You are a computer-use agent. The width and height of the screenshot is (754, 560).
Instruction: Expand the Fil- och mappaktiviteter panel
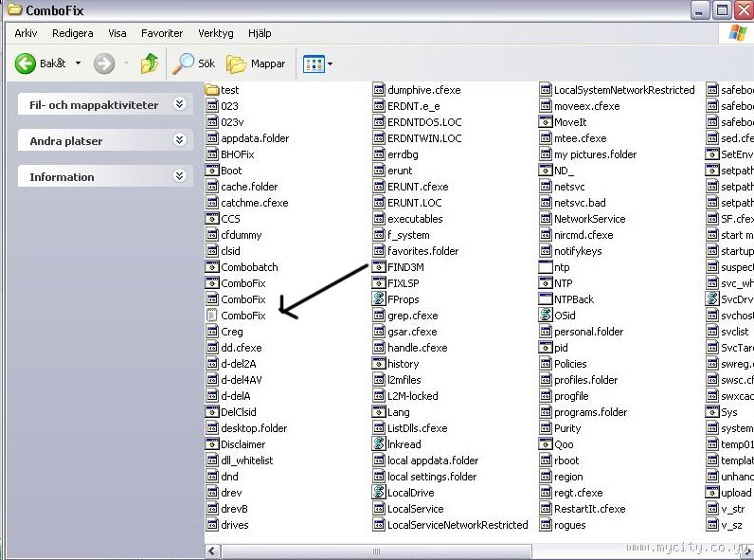point(179,104)
